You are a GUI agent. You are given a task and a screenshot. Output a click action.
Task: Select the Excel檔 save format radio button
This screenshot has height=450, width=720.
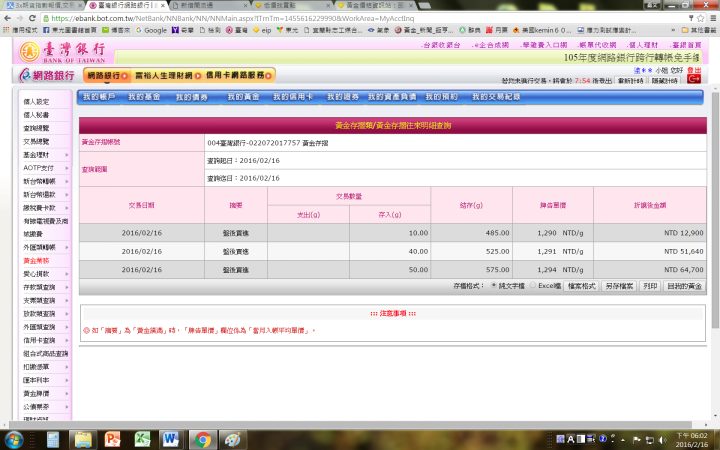coord(533,285)
